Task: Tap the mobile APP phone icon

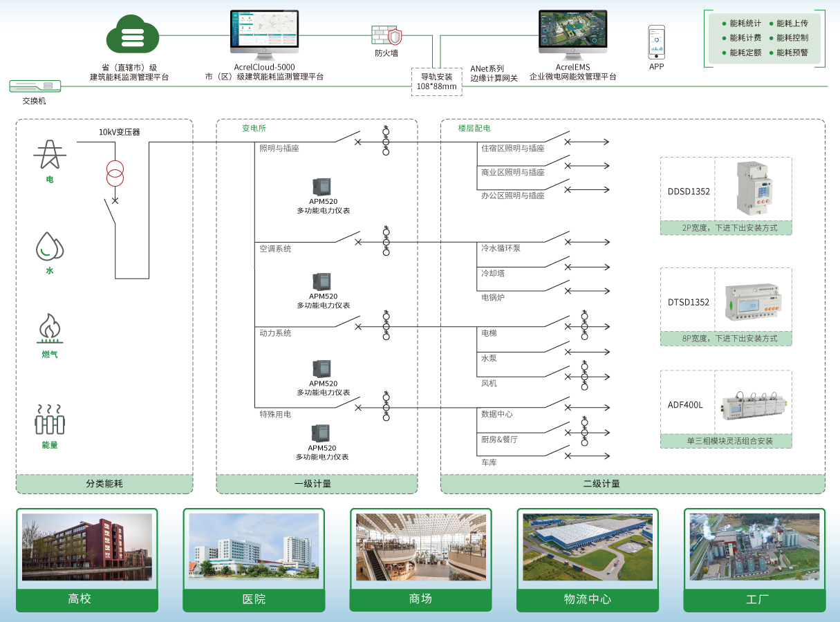Action: (x=656, y=41)
